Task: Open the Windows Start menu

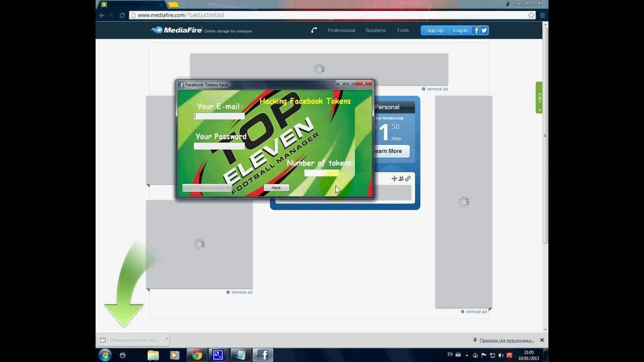Action: 105,355
